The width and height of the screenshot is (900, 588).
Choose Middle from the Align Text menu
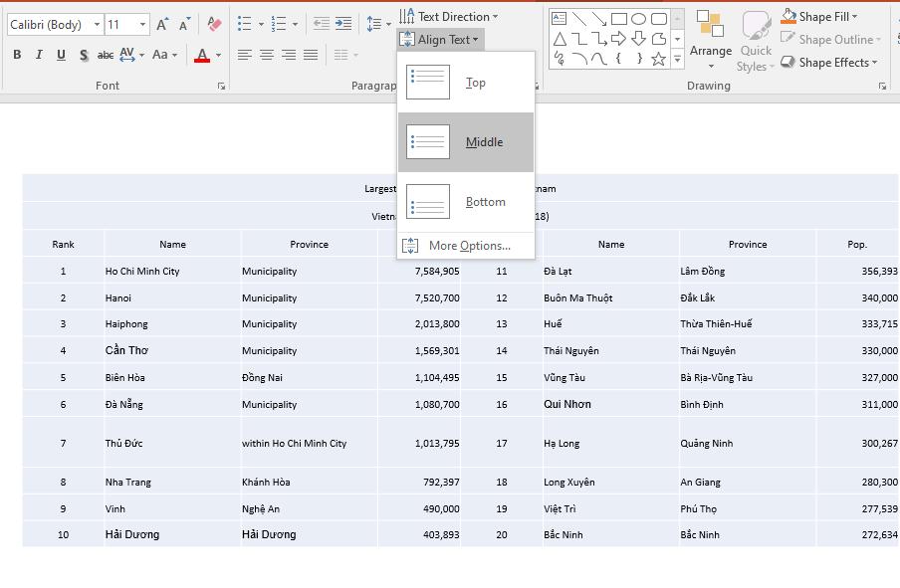466,141
